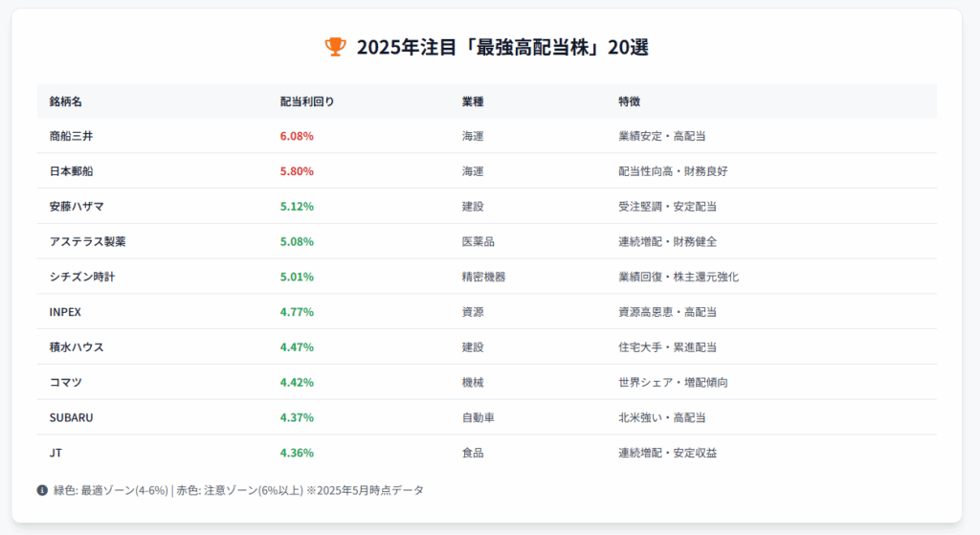Click 建設 in the 安藤ハザマ row
The width and height of the screenshot is (980, 535).
coord(473,207)
